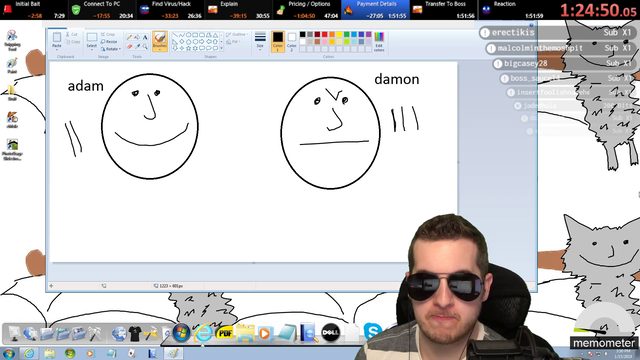Open the Paint desktop shortcut
640x360 pixels.
pos(12,66)
